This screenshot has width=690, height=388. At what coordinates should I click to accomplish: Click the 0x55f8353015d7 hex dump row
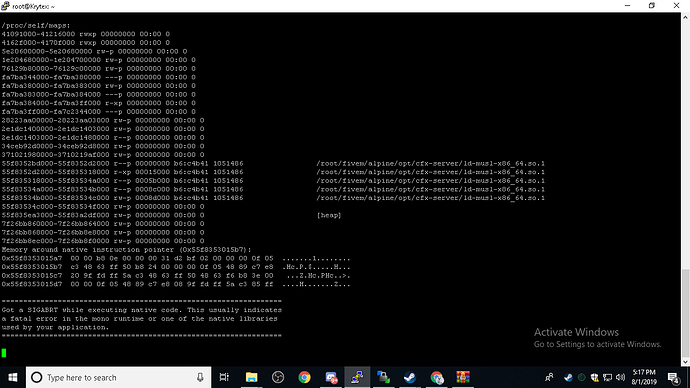[176, 284]
